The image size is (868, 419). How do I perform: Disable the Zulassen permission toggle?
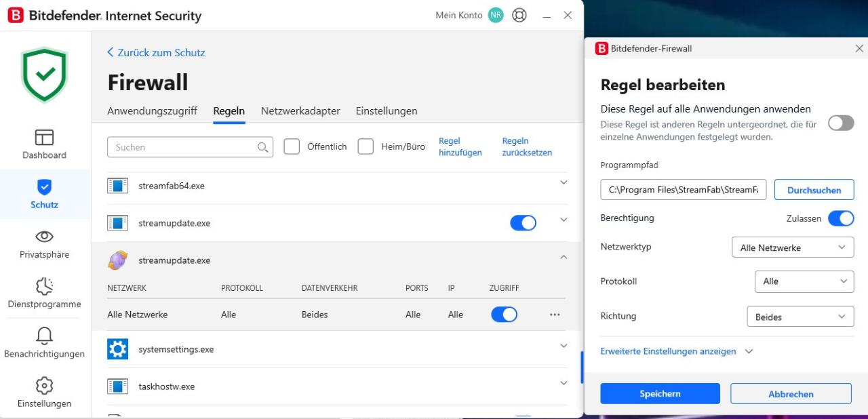[x=841, y=218]
